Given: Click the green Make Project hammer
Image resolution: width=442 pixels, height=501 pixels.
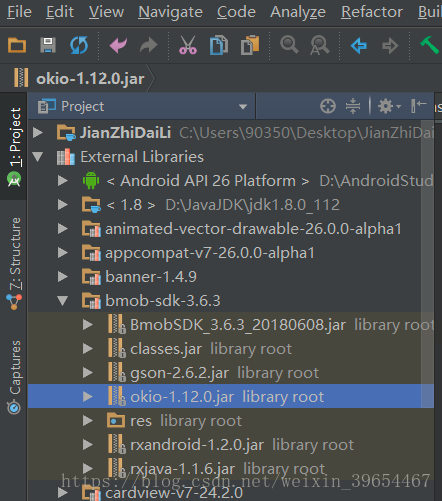Looking at the screenshot, I should pos(429,45).
